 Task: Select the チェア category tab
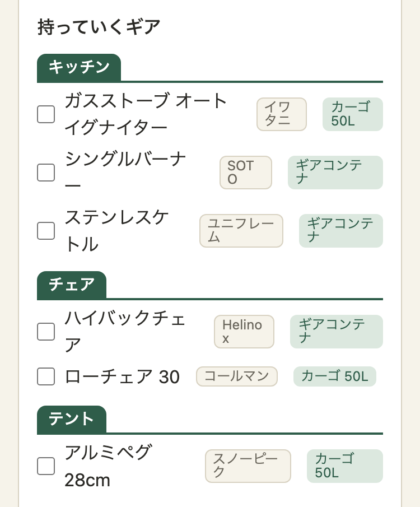tap(72, 285)
